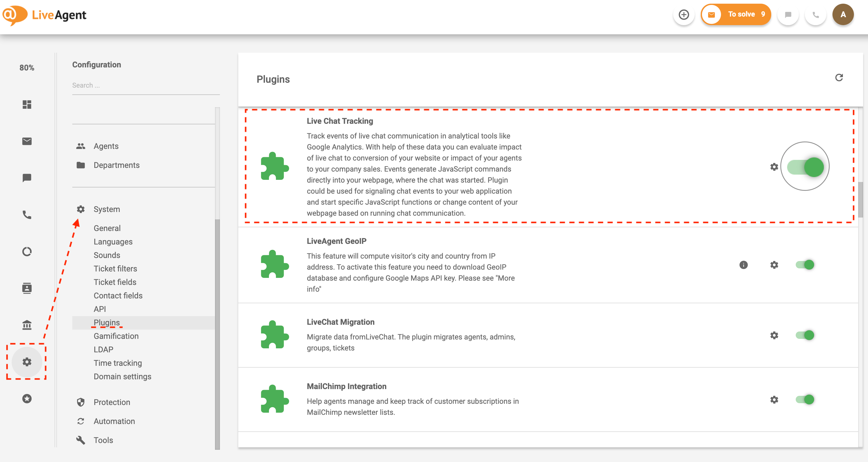Open the reports circle icon in sidebar
868x462 pixels.
[27, 252]
